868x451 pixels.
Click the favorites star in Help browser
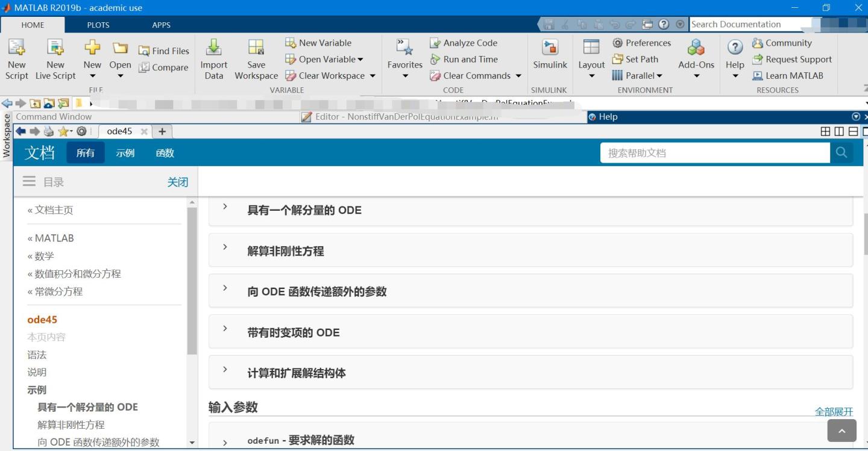63,131
